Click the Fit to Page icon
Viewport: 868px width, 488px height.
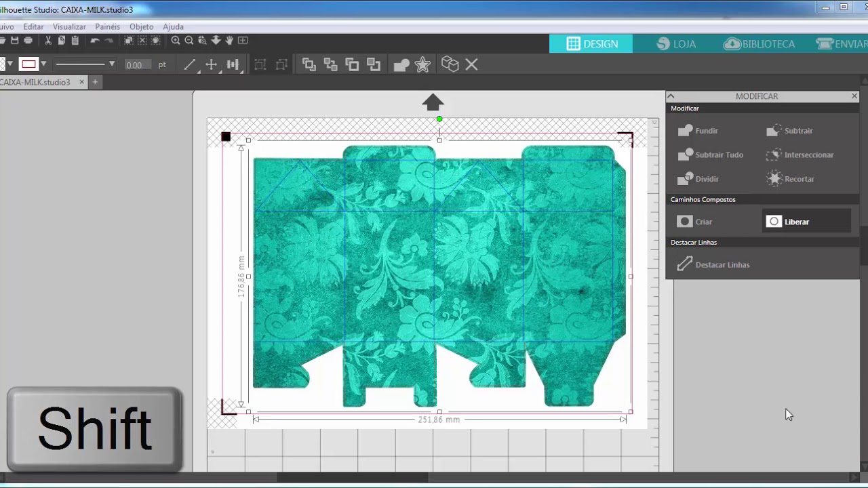(x=243, y=41)
